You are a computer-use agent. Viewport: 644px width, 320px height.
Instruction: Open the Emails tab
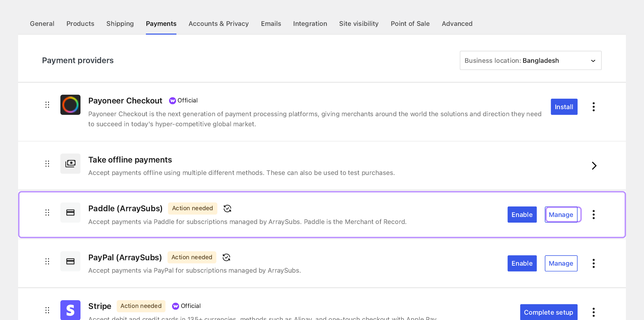[271, 24]
